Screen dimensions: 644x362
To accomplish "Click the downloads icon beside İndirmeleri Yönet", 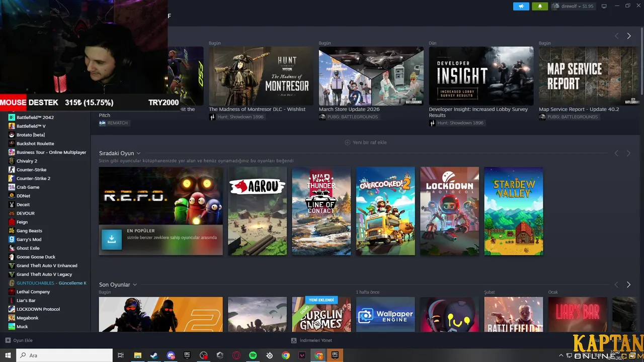I will [294, 340].
